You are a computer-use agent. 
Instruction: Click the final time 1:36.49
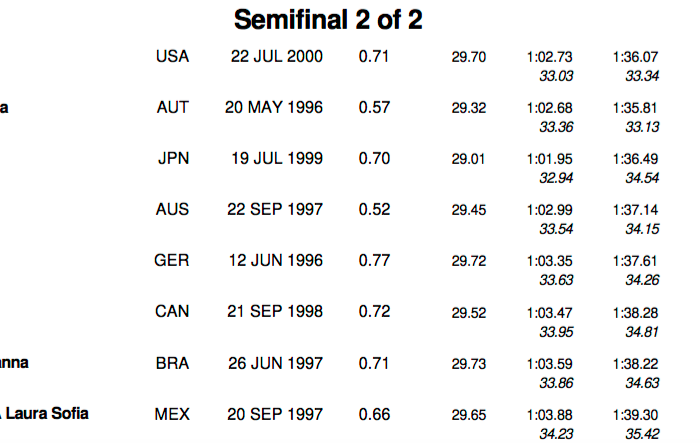tap(635, 159)
